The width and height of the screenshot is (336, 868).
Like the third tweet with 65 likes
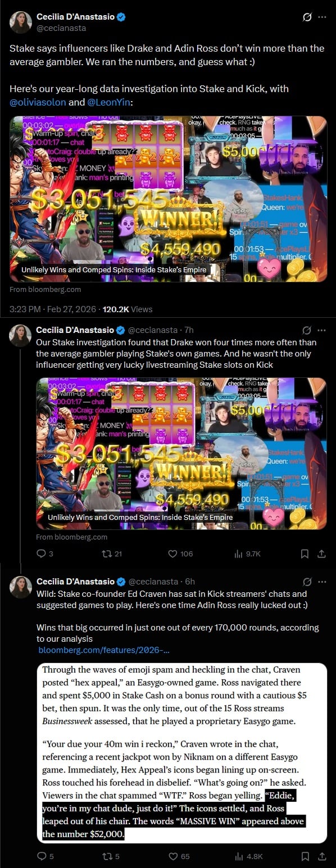(180, 856)
